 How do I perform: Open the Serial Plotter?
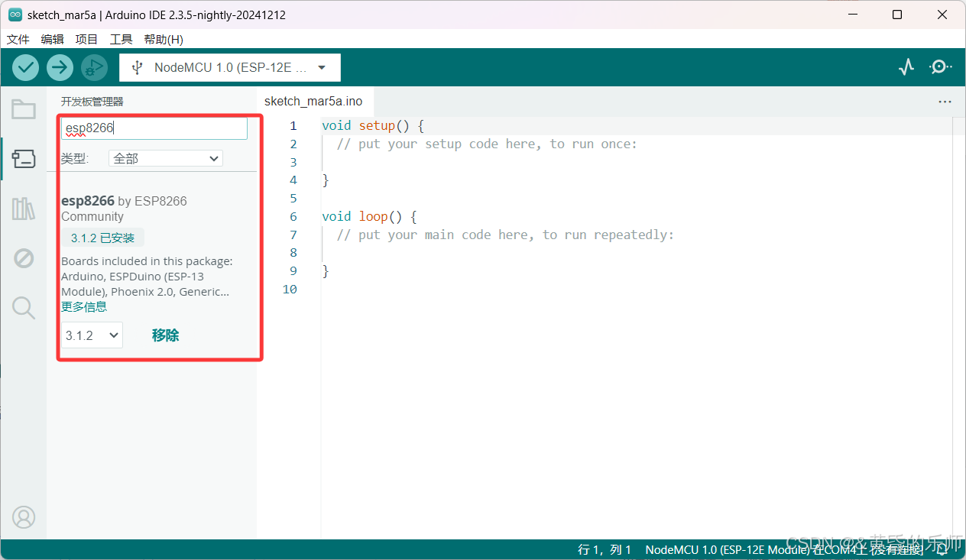point(906,67)
